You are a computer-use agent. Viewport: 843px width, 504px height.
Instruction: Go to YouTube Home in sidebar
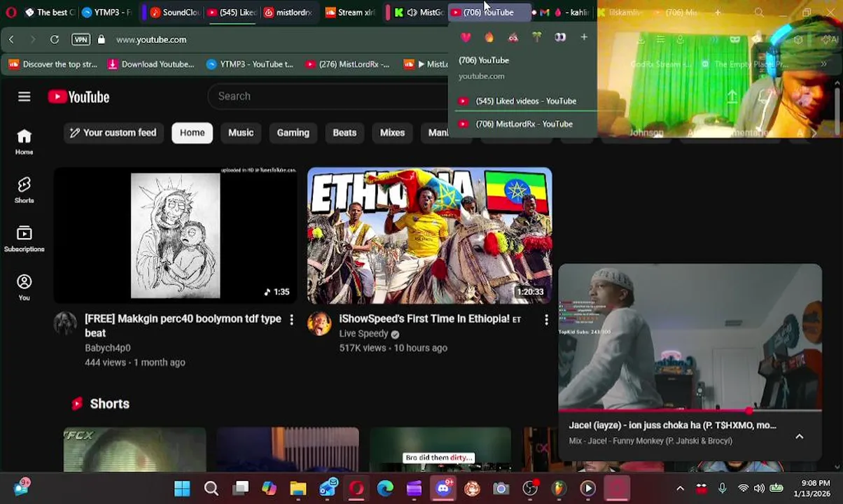24,141
